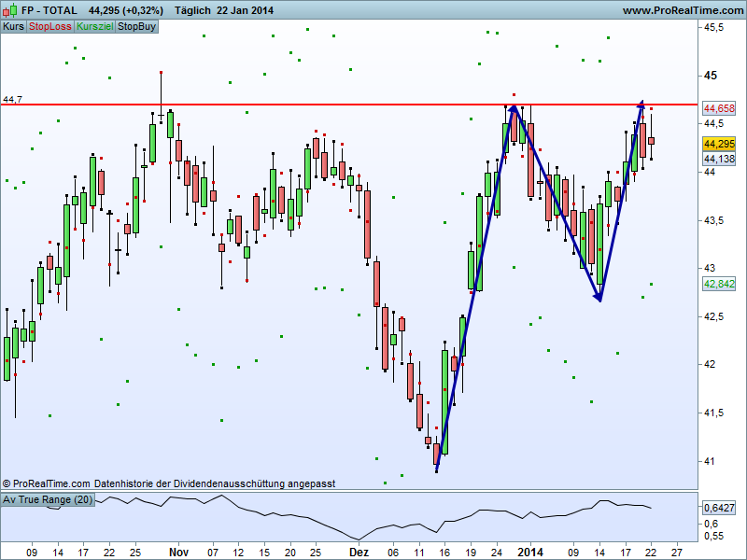Click the Dez label on time axis

[x=359, y=552]
